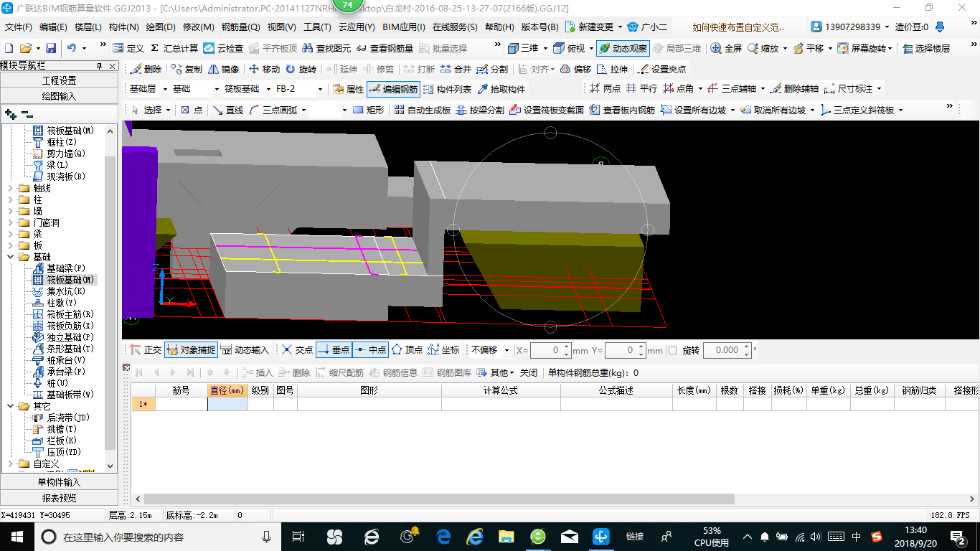
Task: Click 删除 delete tool
Action: point(146,70)
